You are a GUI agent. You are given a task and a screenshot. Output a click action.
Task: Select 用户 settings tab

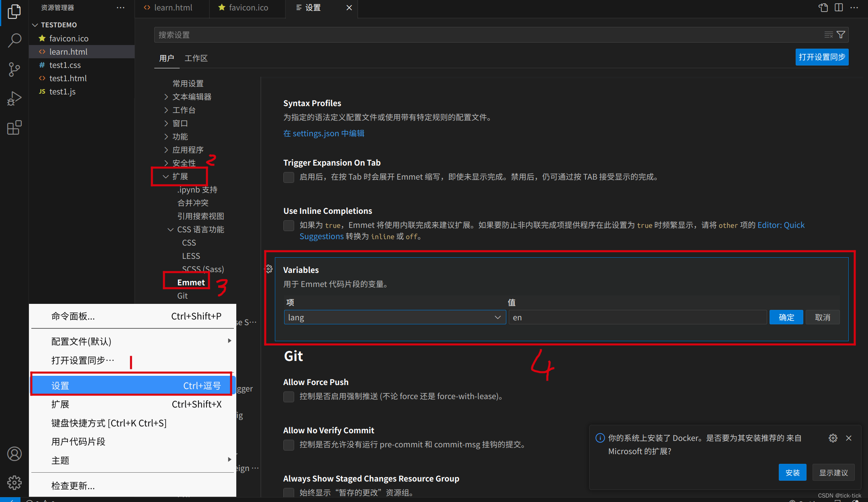click(x=166, y=58)
